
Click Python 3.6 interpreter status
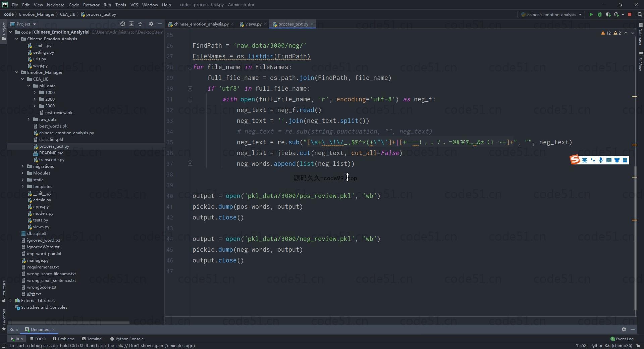click(x=611, y=346)
